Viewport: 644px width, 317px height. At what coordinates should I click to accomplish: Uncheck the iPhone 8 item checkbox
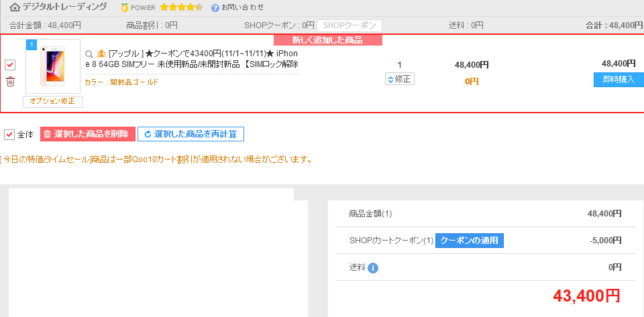(10, 65)
